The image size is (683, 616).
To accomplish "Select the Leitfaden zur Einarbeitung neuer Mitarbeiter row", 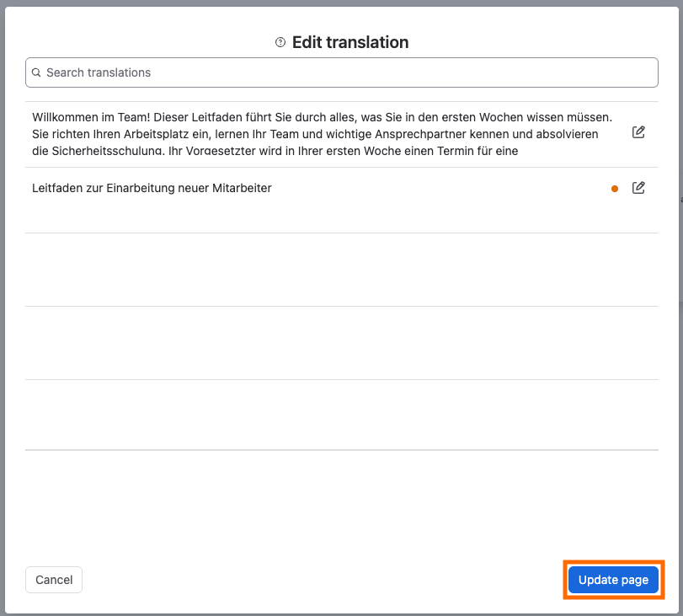I will 342,200.
